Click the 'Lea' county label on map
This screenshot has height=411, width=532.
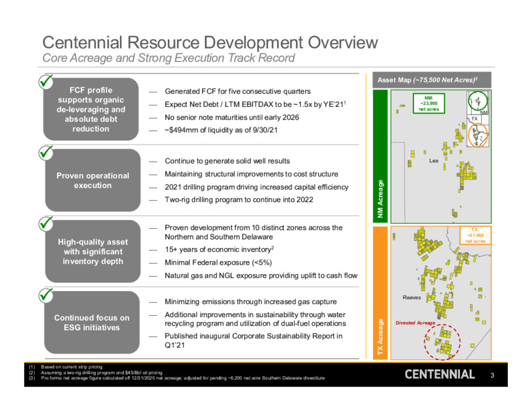tap(433, 161)
